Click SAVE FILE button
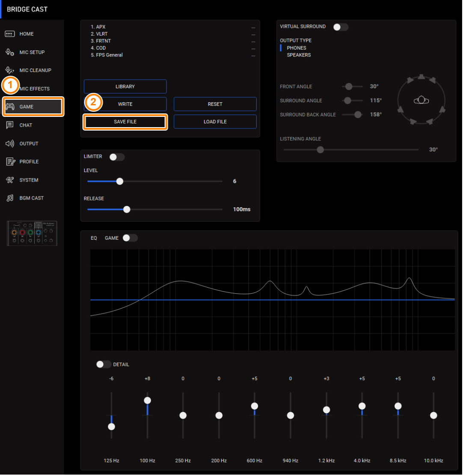The height and width of the screenshot is (476, 463). click(x=125, y=122)
